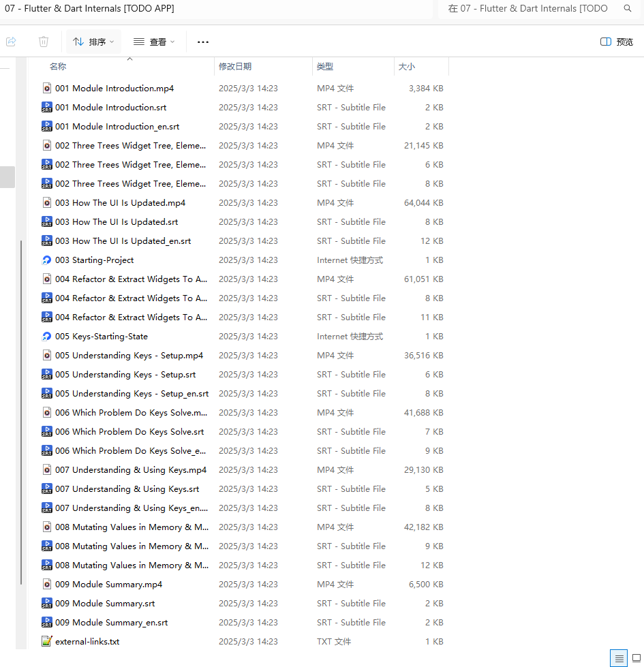Switch to large thumbnails view icon

click(637, 659)
